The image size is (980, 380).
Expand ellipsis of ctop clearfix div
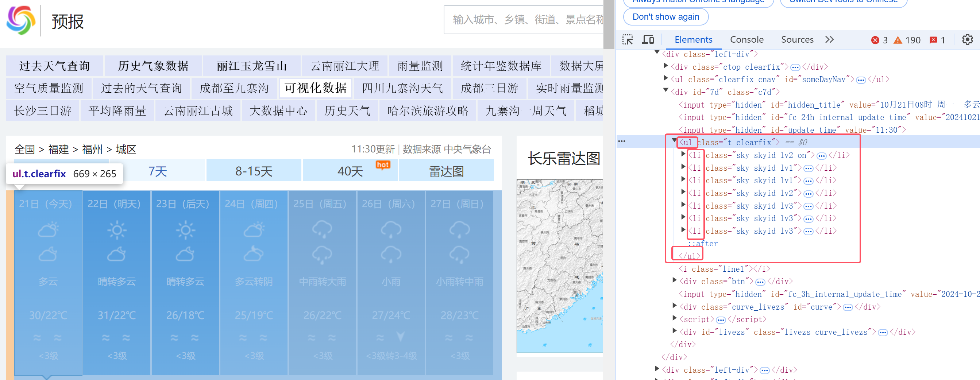(795, 67)
